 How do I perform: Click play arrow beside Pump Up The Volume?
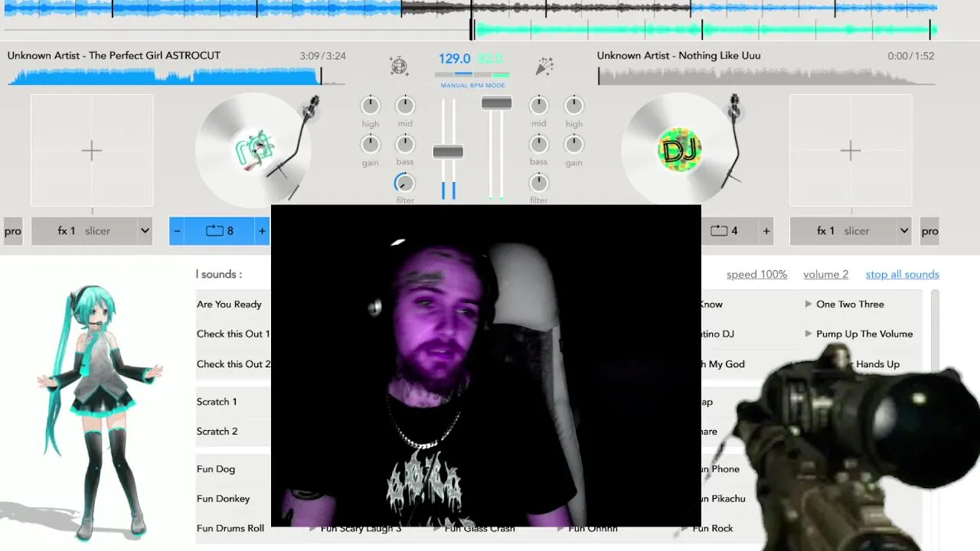coord(808,334)
